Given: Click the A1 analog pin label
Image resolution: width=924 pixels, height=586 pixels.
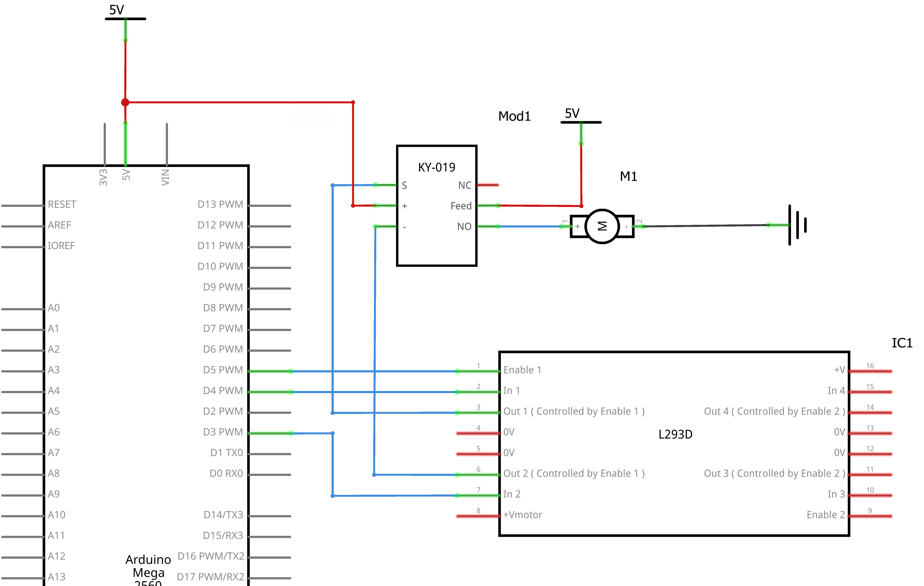Looking at the screenshot, I should pyautogui.click(x=53, y=329).
